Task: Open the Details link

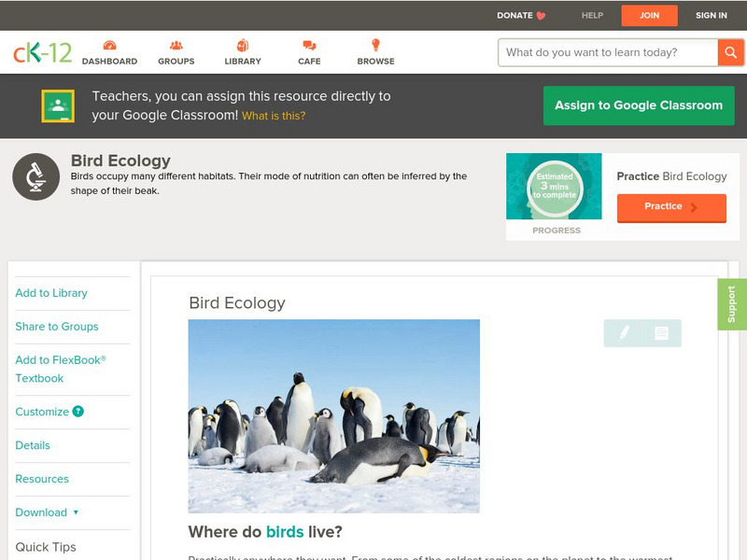Action: pyautogui.click(x=33, y=445)
